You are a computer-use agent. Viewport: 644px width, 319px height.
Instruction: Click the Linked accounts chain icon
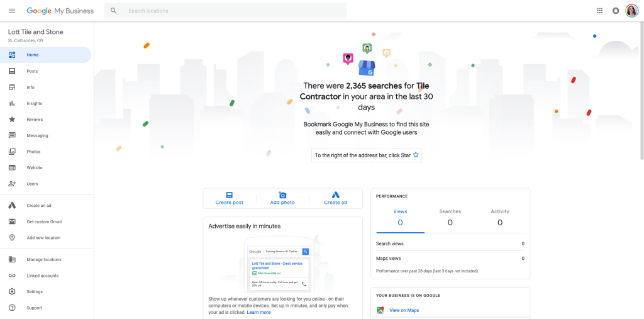coord(12,276)
